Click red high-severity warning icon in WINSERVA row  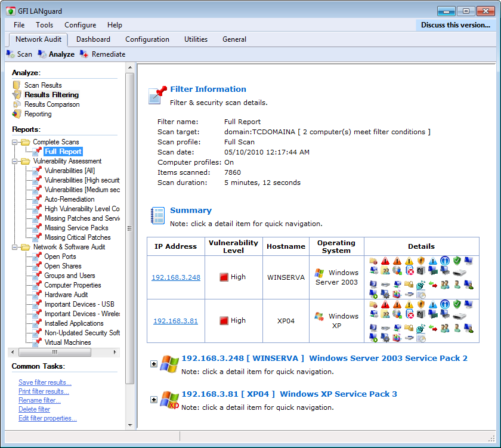click(x=385, y=261)
